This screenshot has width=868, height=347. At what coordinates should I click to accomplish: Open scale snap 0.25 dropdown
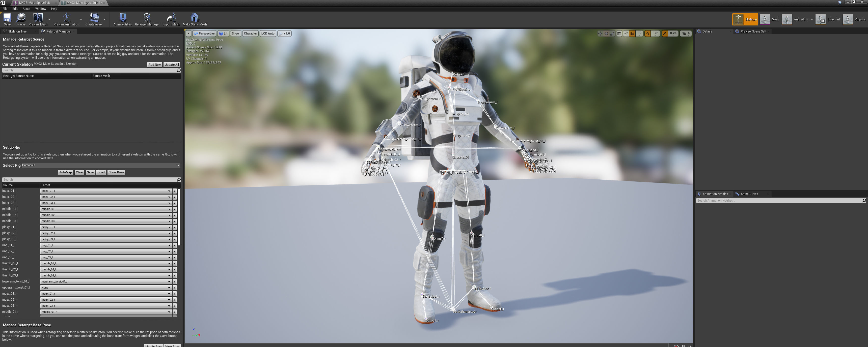click(673, 33)
